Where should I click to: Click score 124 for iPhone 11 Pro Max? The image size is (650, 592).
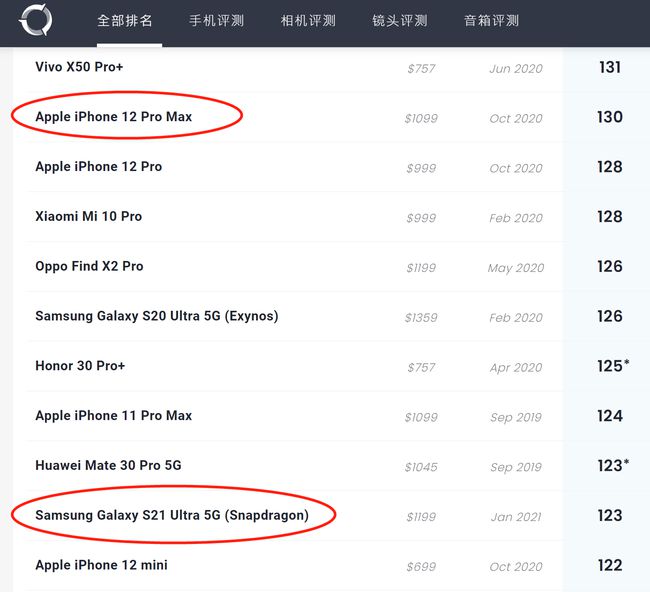(x=610, y=416)
